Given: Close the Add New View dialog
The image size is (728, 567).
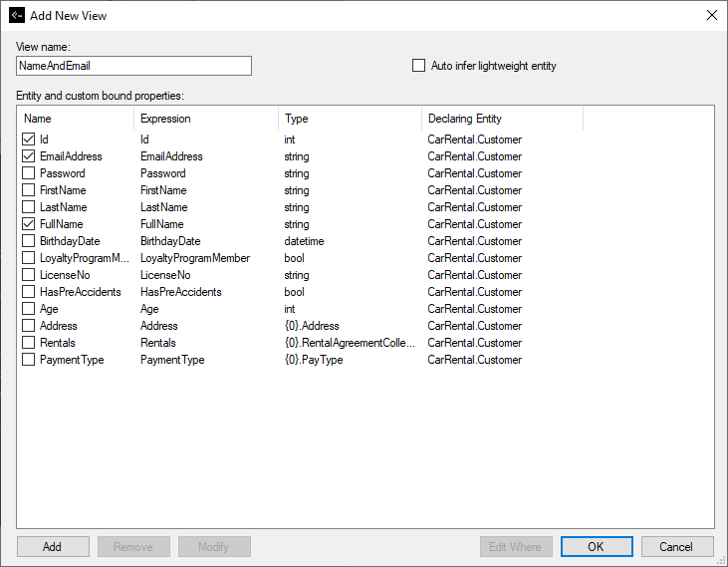Looking at the screenshot, I should click(712, 15).
